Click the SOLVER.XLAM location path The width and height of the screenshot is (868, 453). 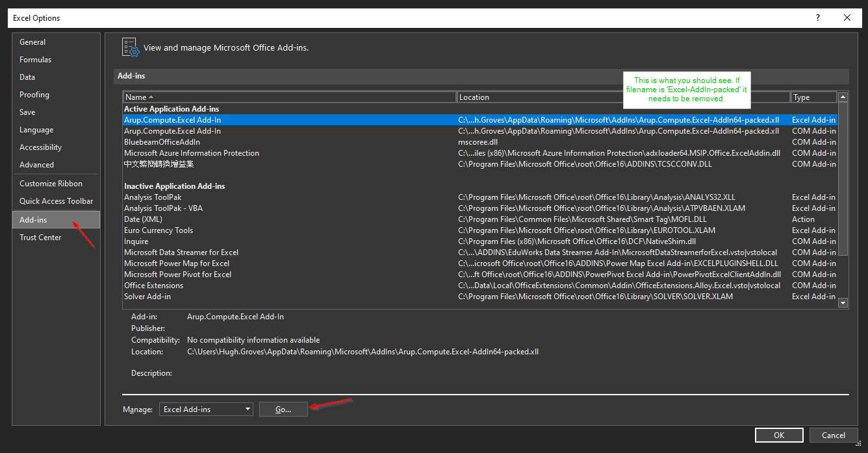595,297
